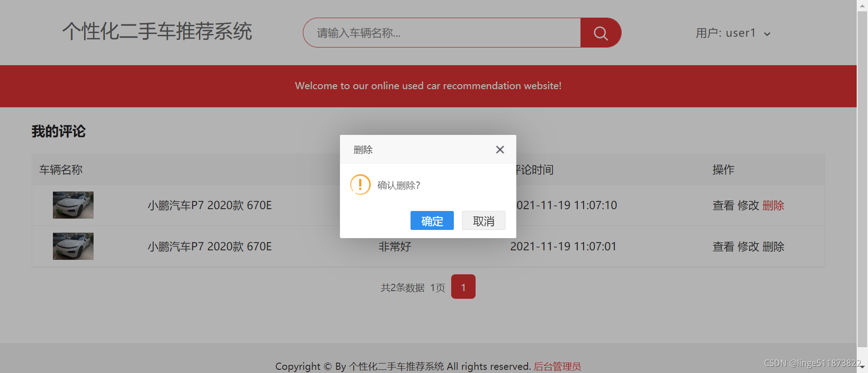Click red 删除 in first comment row
The width and height of the screenshot is (868, 373).
[773, 206]
